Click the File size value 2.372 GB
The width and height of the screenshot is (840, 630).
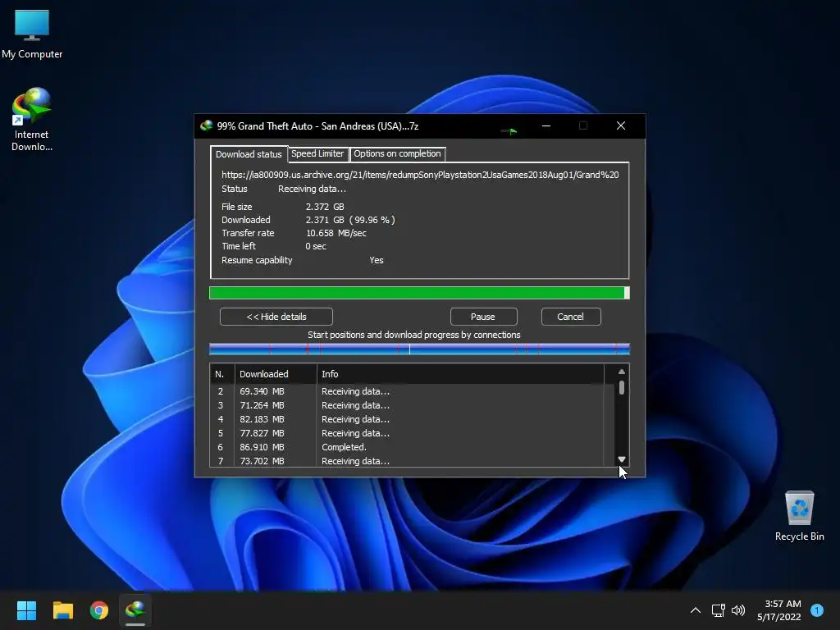click(x=325, y=207)
